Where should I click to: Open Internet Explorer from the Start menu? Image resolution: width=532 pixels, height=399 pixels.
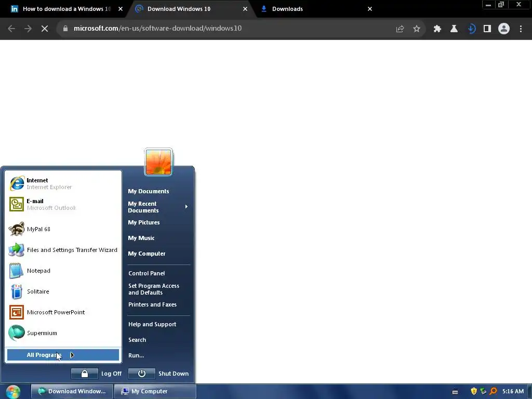63,183
